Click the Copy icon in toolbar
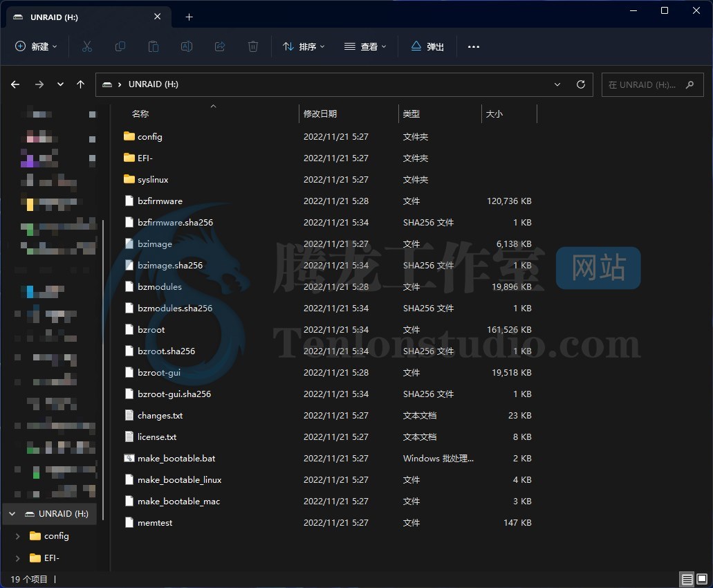Image resolution: width=713 pixels, height=588 pixels. (120, 46)
